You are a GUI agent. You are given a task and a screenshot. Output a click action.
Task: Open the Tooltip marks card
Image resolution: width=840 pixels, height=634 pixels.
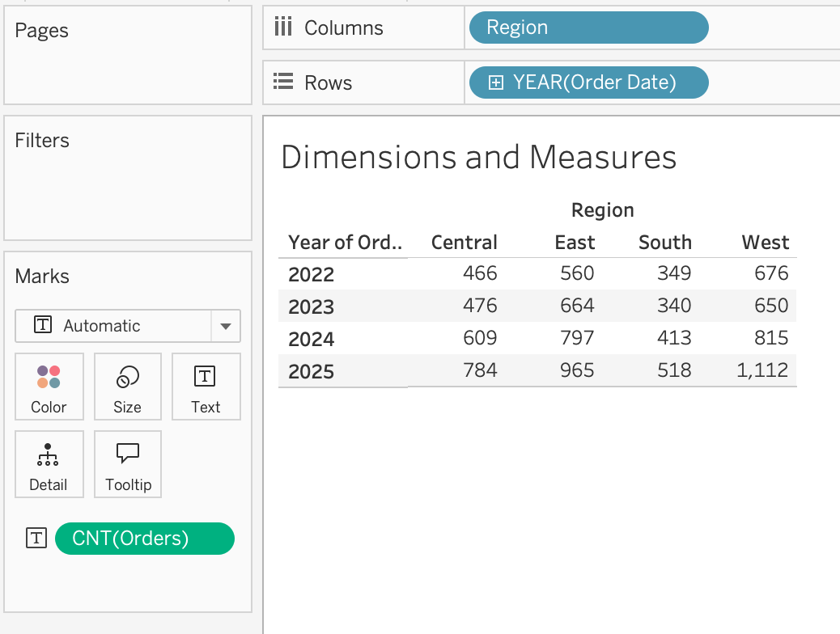(128, 463)
